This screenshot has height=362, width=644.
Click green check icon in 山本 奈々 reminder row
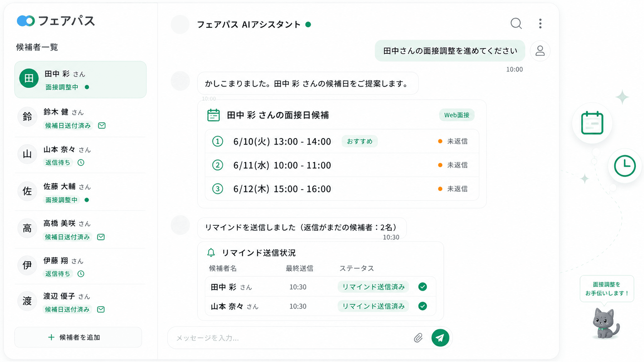point(423,306)
